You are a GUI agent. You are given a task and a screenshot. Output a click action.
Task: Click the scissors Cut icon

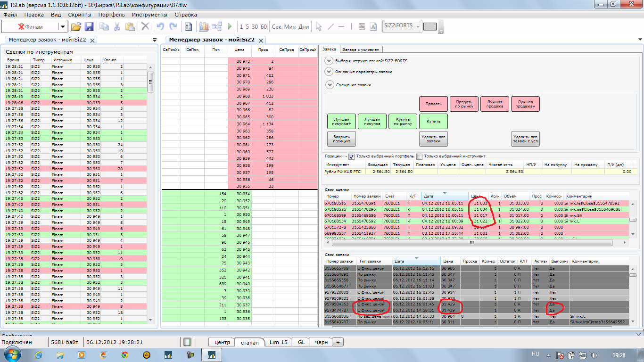pos(116,27)
